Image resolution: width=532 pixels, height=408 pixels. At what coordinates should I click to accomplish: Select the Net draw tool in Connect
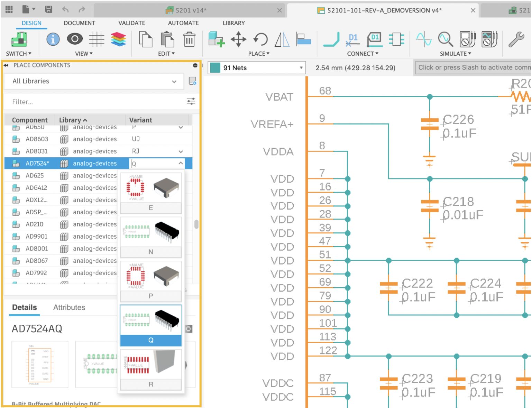click(x=331, y=39)
